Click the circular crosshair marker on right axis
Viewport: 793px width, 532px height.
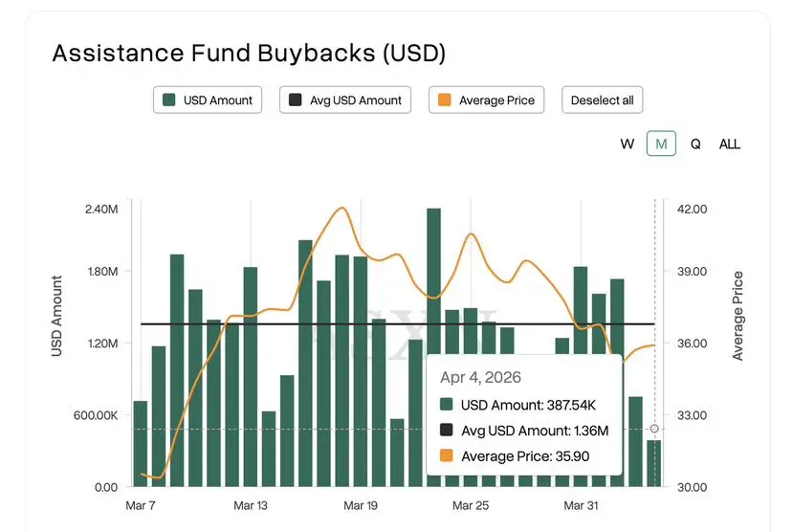pos(654,429)
